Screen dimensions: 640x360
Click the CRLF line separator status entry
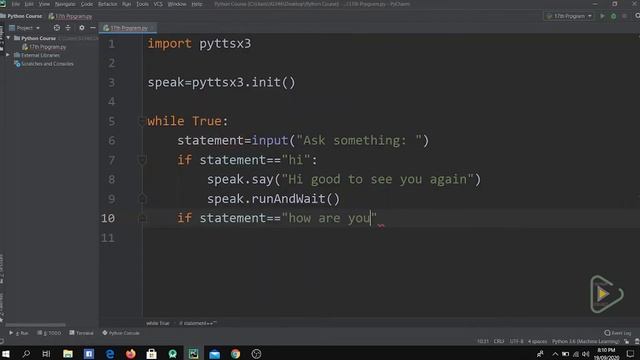[x=499, y=341]
